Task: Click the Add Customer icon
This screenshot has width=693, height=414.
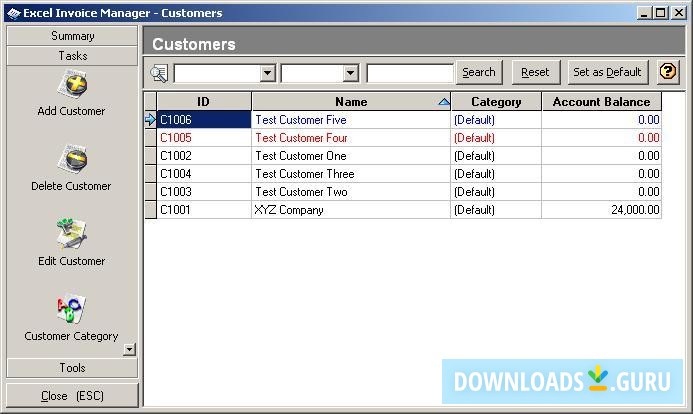Action: tap(72, 84)
